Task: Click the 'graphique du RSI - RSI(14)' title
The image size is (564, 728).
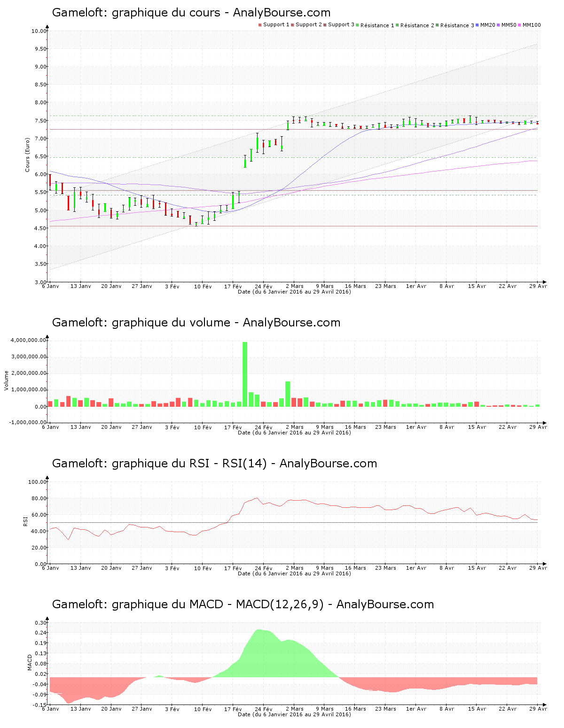Action: (189, 464)
